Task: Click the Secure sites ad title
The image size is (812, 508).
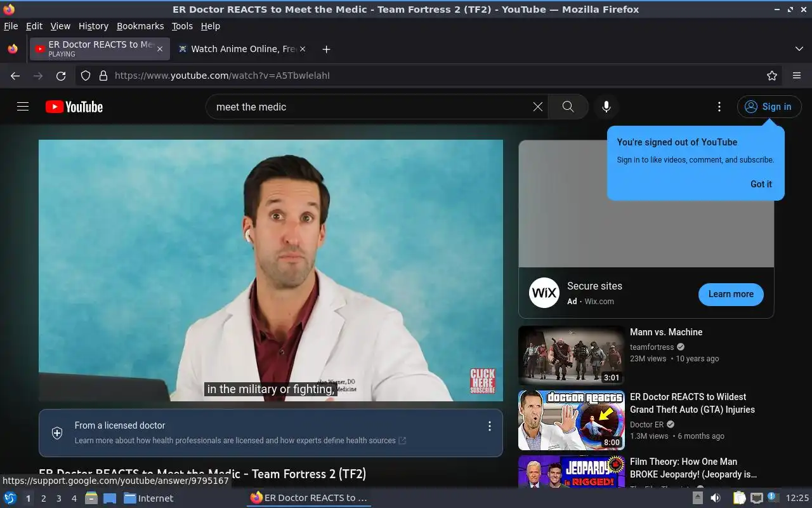Action: (594, 286)
